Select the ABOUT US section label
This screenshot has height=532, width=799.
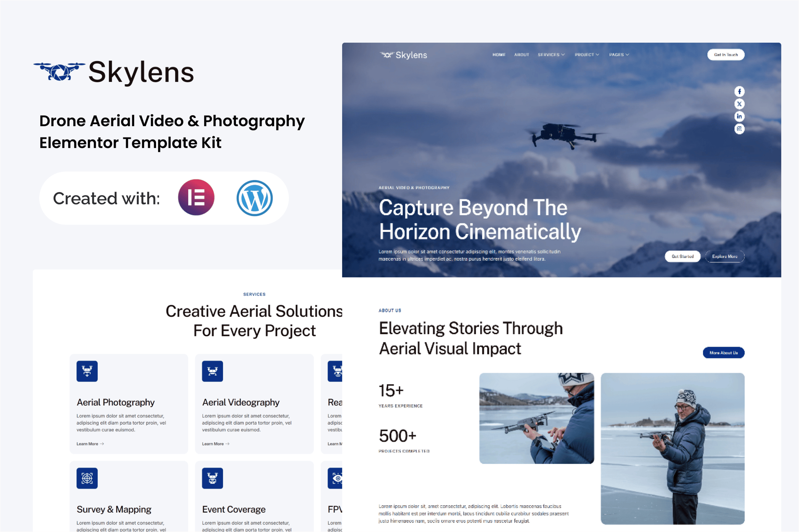click(390, 310)
